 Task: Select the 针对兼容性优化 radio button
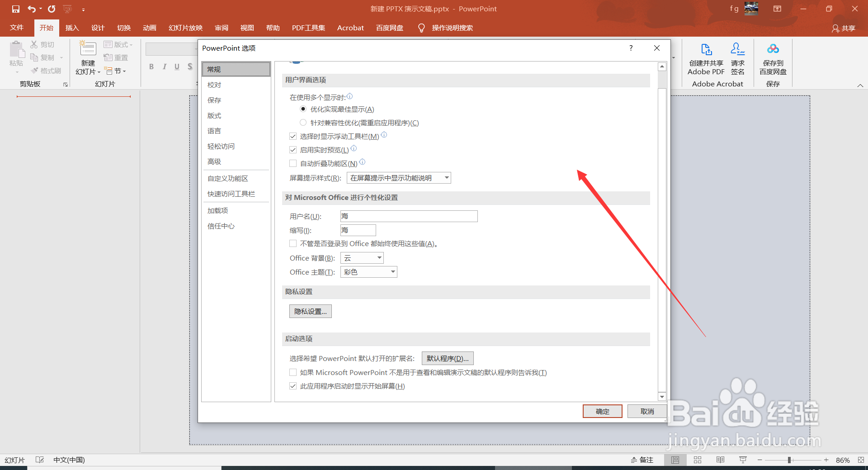[303, 123]
